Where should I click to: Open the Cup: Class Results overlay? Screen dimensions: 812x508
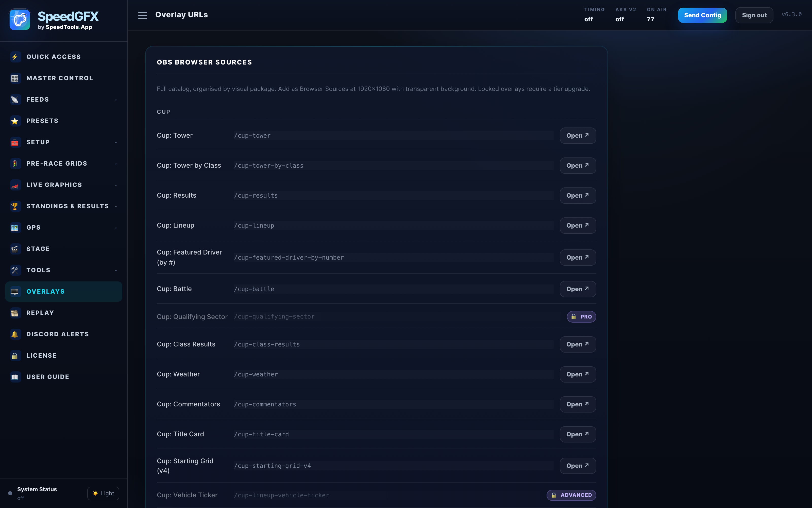click(578, 344)
